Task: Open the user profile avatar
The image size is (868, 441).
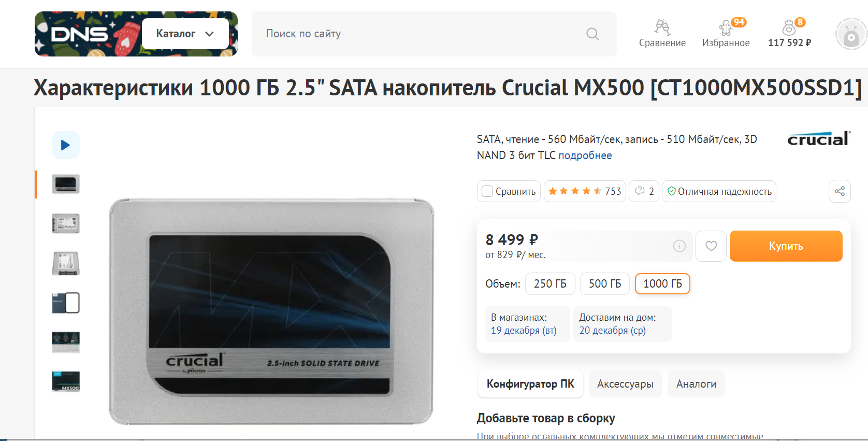Action: [x=851, y=34]
